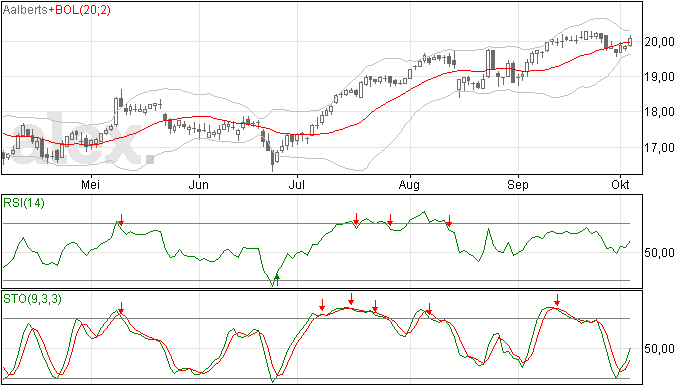This screenshot has width=690, height=387.
Task: Click the May sell arrow in RSI panel
Action: (x=121, y=220)
